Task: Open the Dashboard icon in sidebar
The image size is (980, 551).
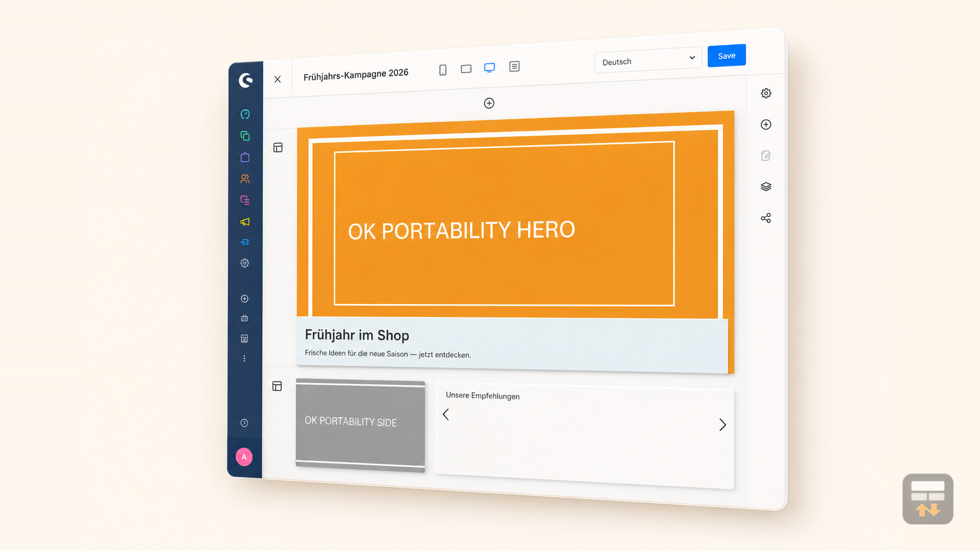Action: pyautogui.click(x=245, y=114)
